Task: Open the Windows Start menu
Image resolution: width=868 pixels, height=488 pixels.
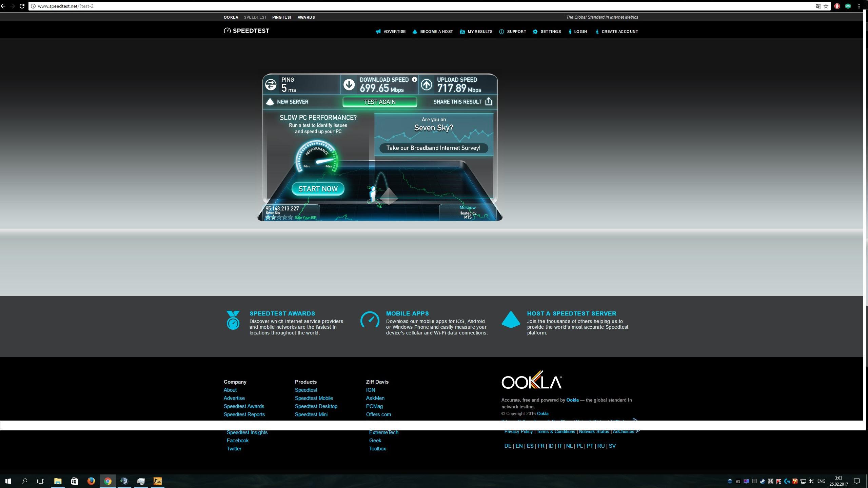Action: (8, 481)
